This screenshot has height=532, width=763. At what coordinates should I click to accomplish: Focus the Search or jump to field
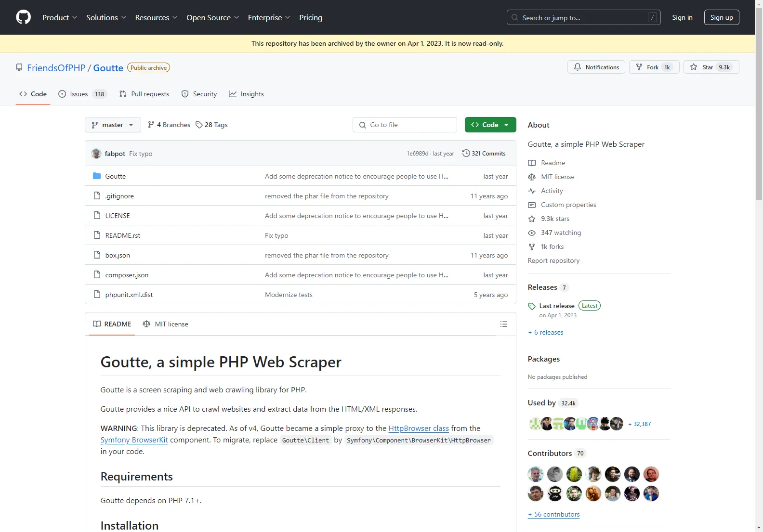click(x=583, y=17)
